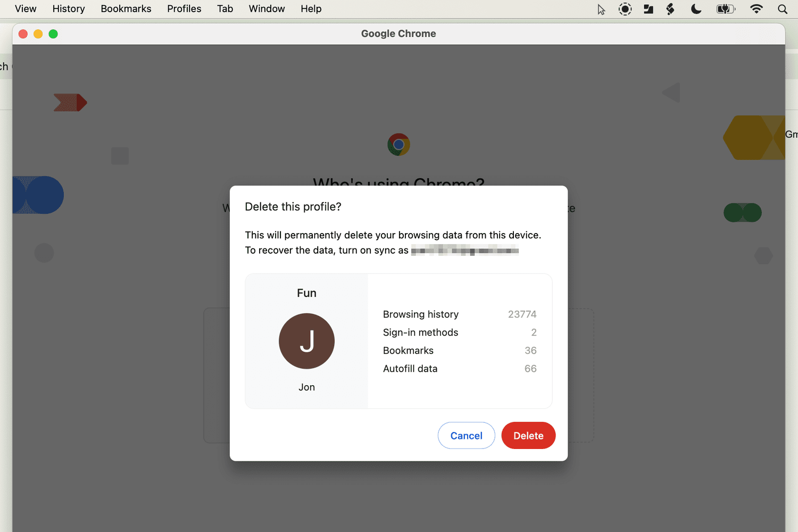Image resolution: width=798 pixels, height=532 pixels.
Task: Open the Wi-Fi status icon
Action: click(756, 9)
